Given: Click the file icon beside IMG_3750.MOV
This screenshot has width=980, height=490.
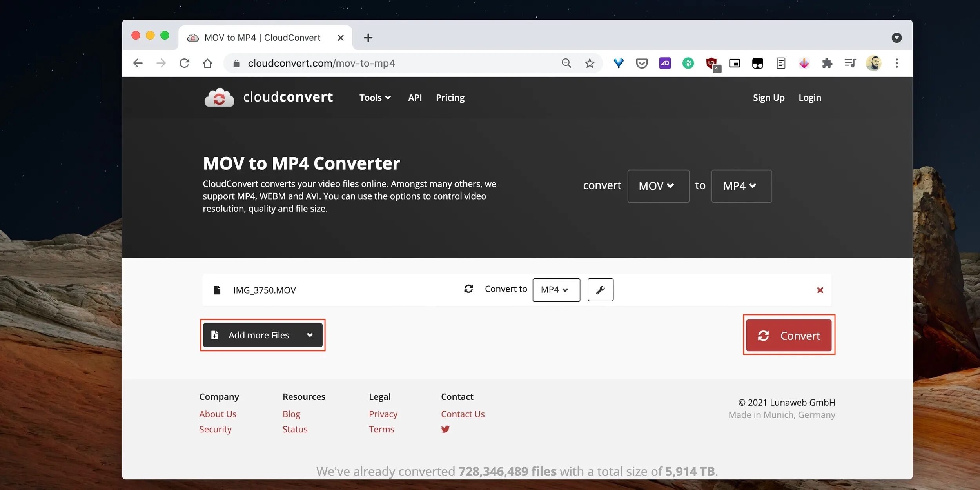Looking at the screenshot, I should [x=217, y=290].
